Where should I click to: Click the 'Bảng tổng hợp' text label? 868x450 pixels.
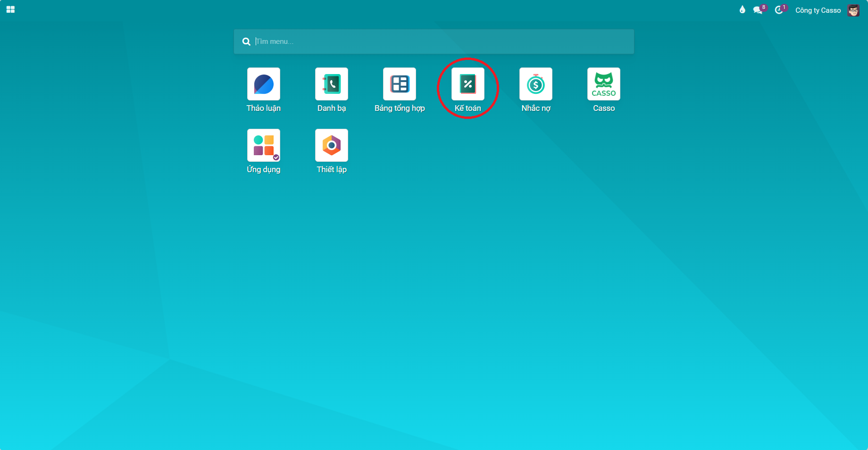click(x=400, y=108)
